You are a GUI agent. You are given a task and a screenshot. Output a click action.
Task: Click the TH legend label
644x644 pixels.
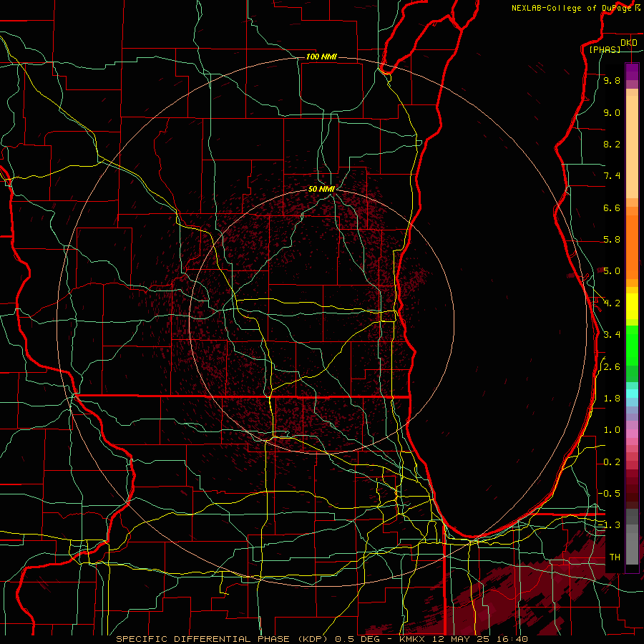615,557
